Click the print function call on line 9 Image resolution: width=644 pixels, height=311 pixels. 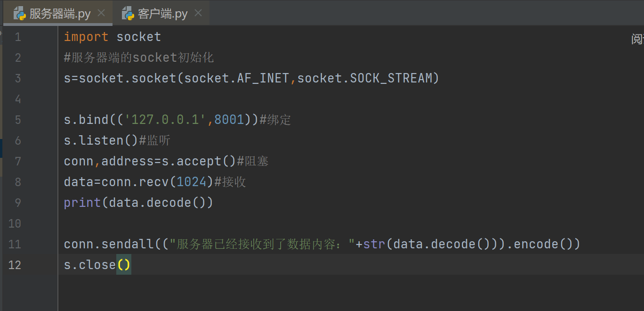pos(82,203)
